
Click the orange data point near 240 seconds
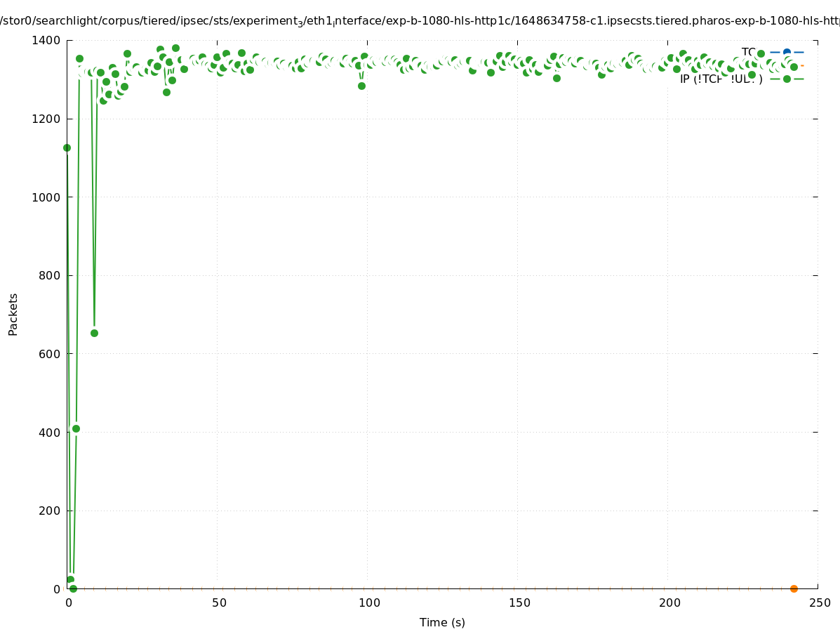794,588
